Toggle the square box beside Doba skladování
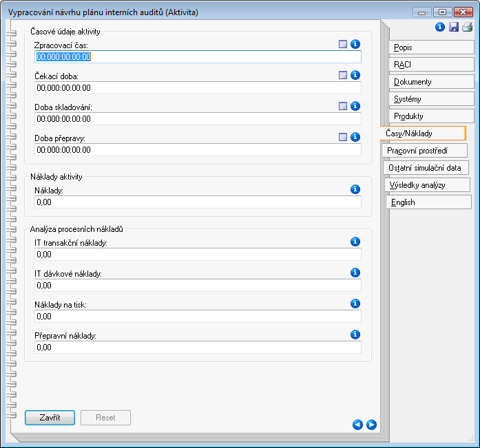The height and width of the screenshot is (448, 480). [x=343, y=106]
